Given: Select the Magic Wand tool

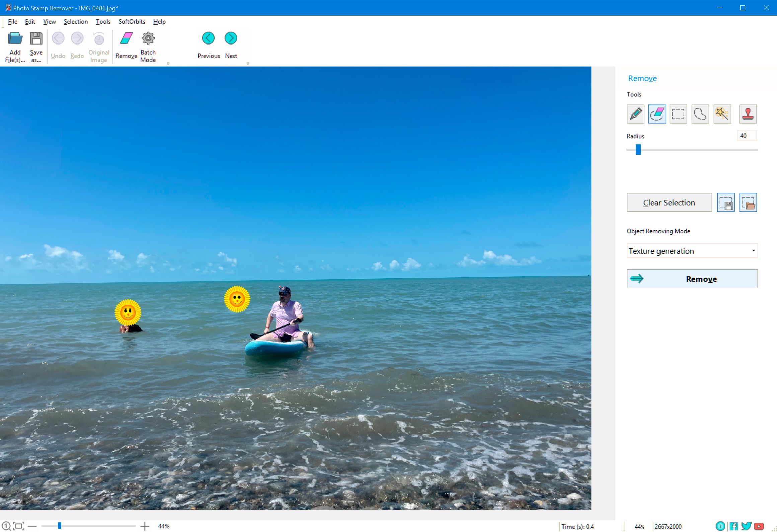Looking at the screenshot, I should point(722,114).
